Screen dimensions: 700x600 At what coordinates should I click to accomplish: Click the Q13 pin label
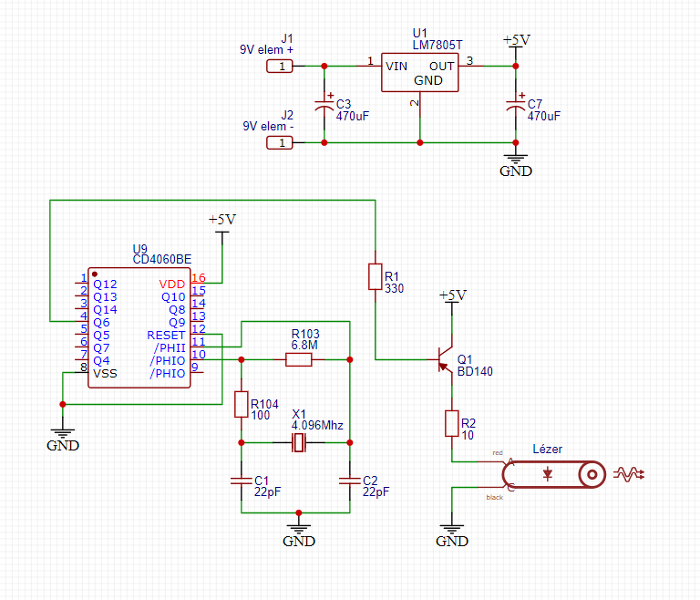105,297
